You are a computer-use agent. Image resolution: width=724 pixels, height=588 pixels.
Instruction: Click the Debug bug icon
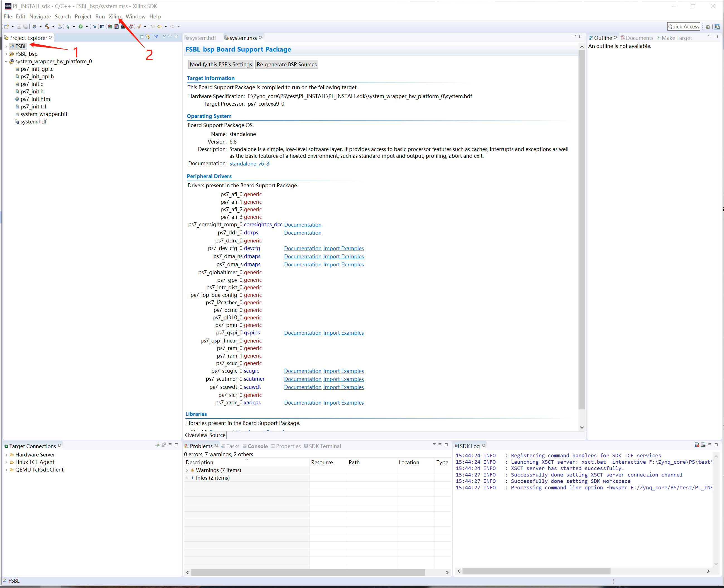pyautogui.click(x=68, y=26)
